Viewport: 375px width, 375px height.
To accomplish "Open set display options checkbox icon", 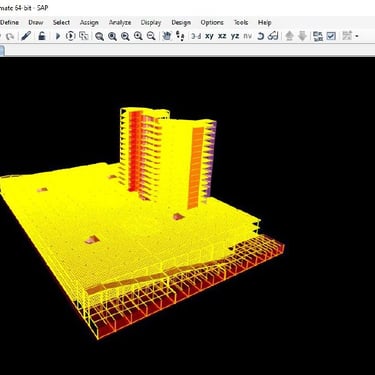I will click(x=331, y=36).
